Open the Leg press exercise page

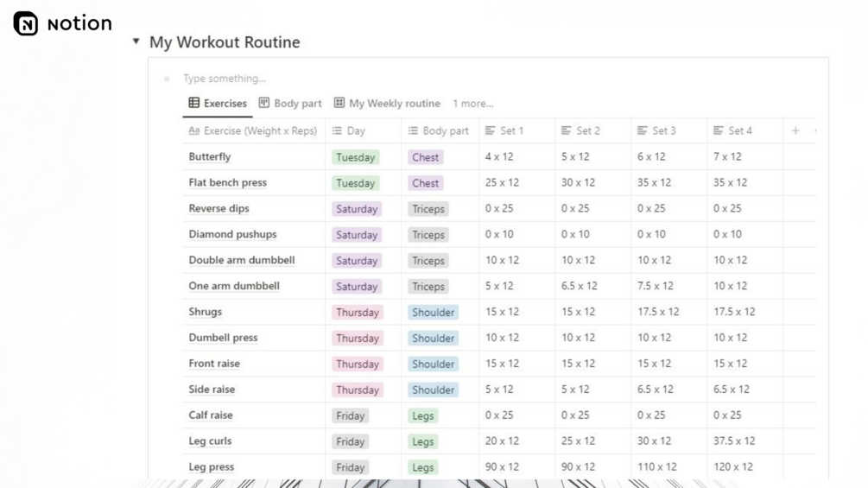coord(212,467)
